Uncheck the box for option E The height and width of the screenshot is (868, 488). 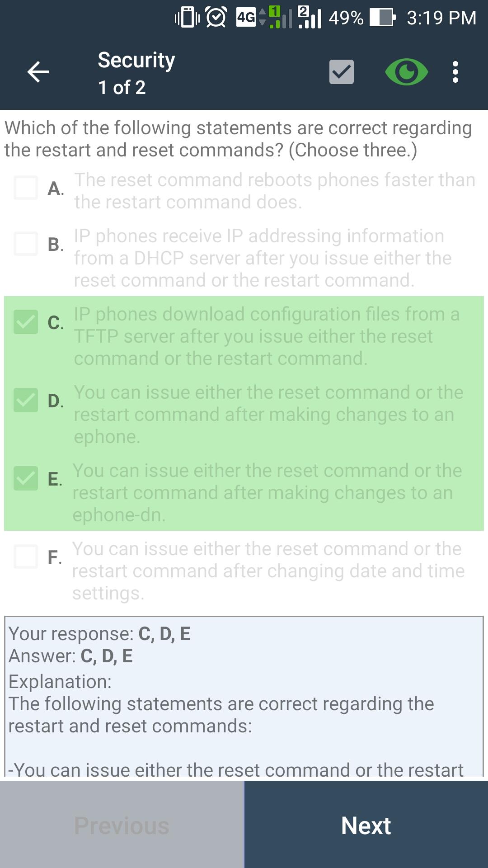26,478
